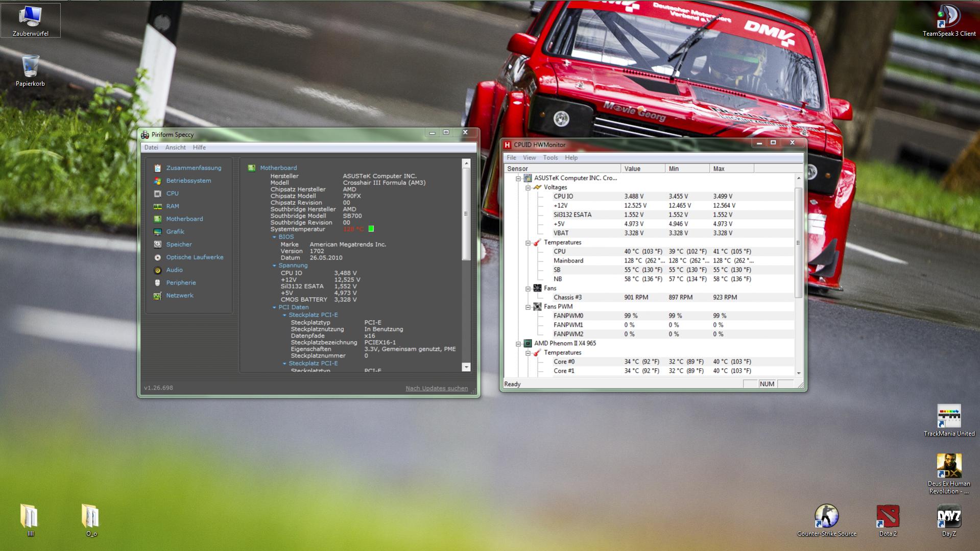The image size is (980, 551).
Task: Select the Zauberwürfel desktop icon
Action: (30, 20)
